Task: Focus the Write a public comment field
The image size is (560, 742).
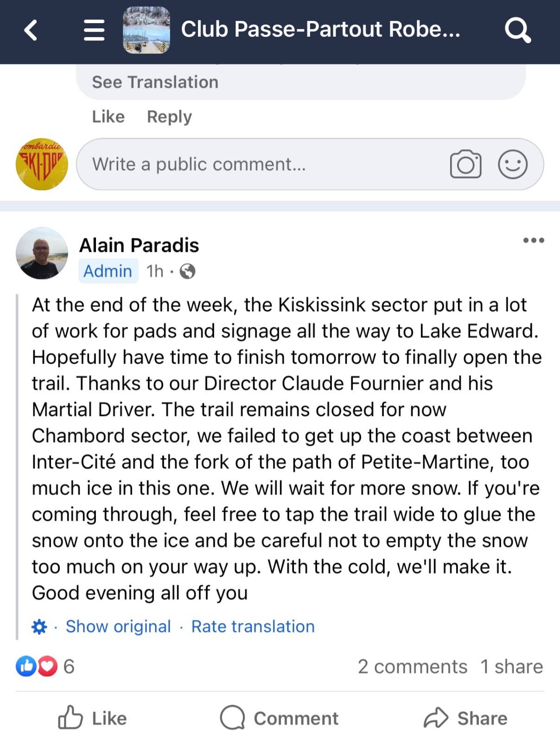Action: point(310,164)
